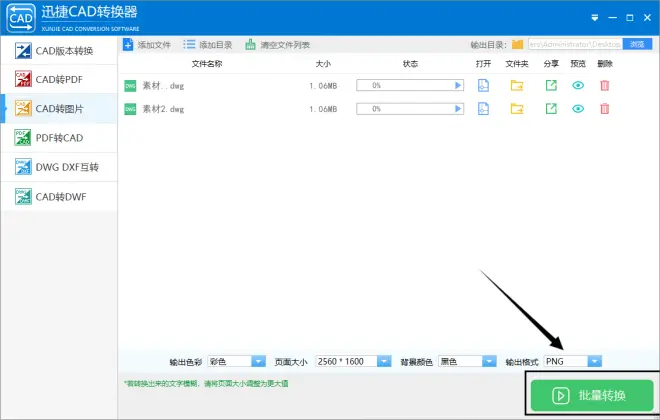Switch to CAD转PDF mode
The height and width of the screenshot is (420, 660).
(59, 80)
